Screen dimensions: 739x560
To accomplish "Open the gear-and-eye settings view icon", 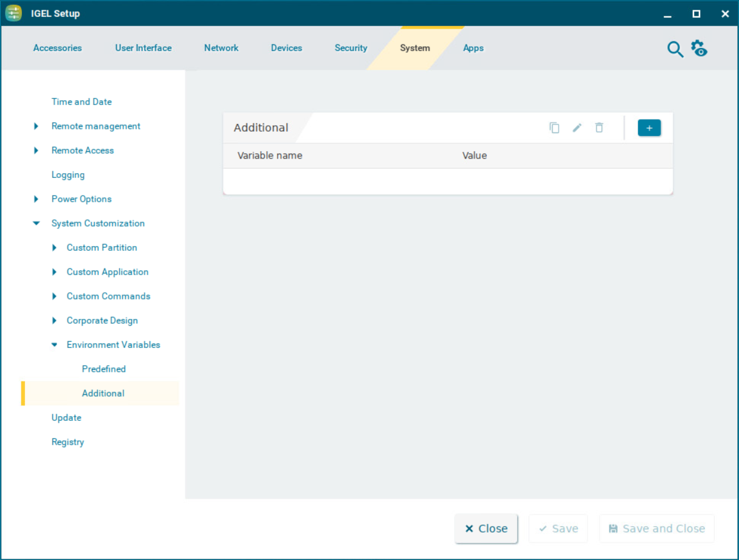I will point(699,49).
